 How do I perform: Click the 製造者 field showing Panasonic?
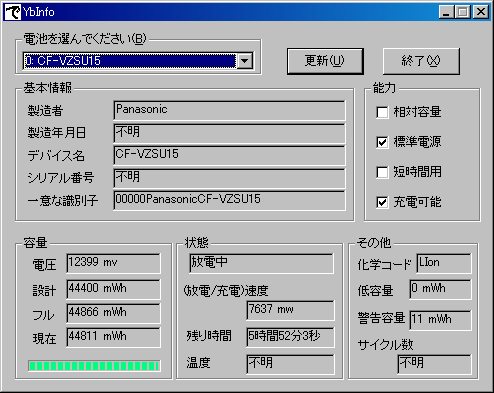pos(229,110)
